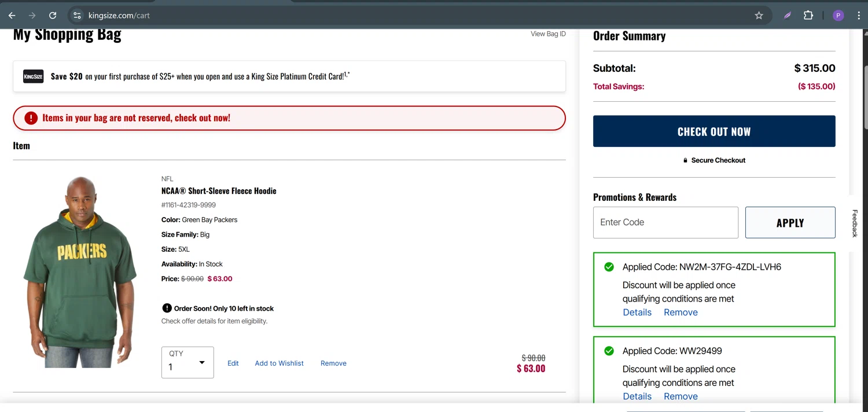Reload the page with the refresh icon
This screenshot has height=412, width=868.
[53, 16]
